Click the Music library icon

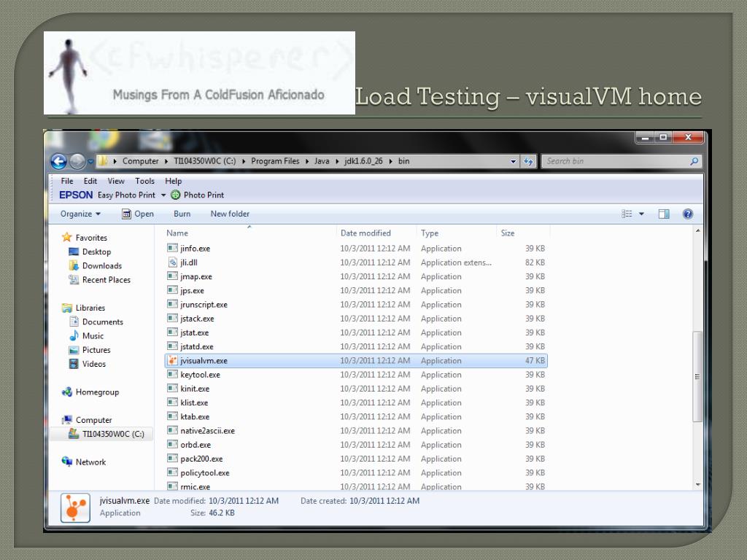click(74, 336)
